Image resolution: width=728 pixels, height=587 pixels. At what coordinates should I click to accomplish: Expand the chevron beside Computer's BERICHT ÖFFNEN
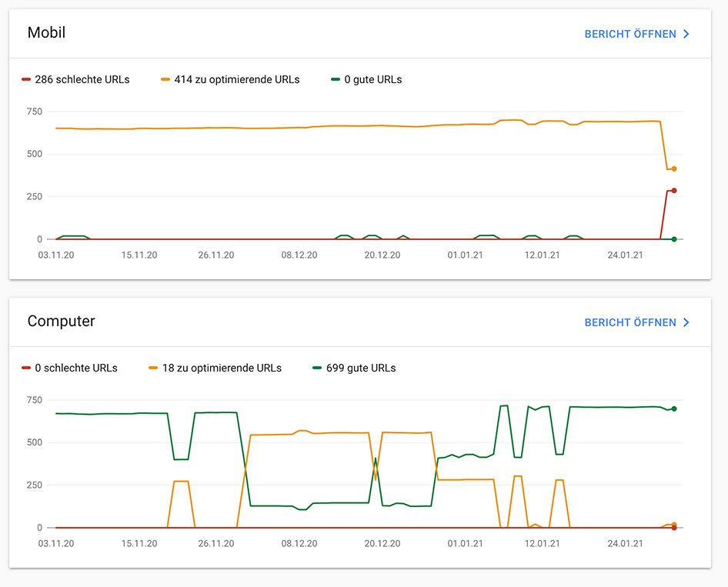pos(686,322)
